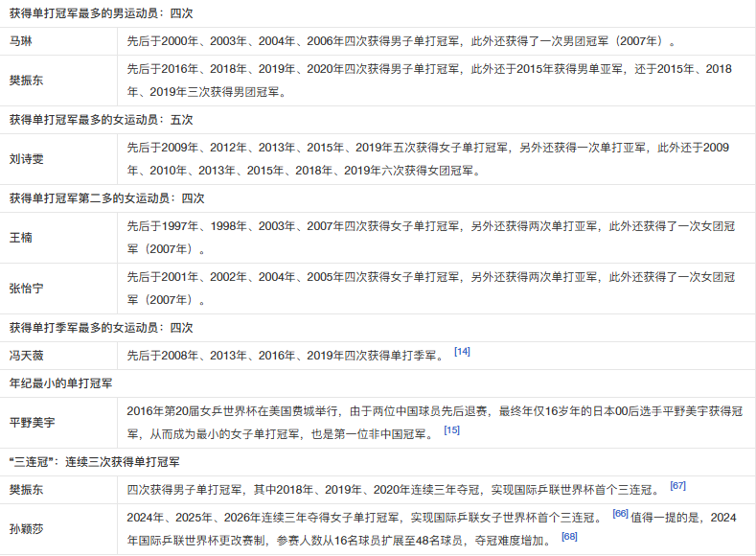Click the "三连冠" heading row
Screen dimensions: 756x556
point(378,462)
